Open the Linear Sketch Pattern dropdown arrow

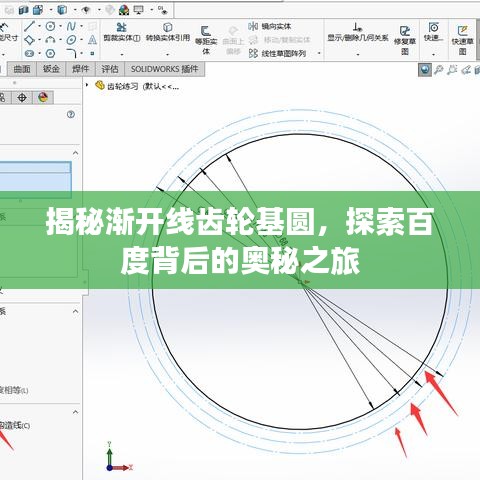click(x=319, y=53)
